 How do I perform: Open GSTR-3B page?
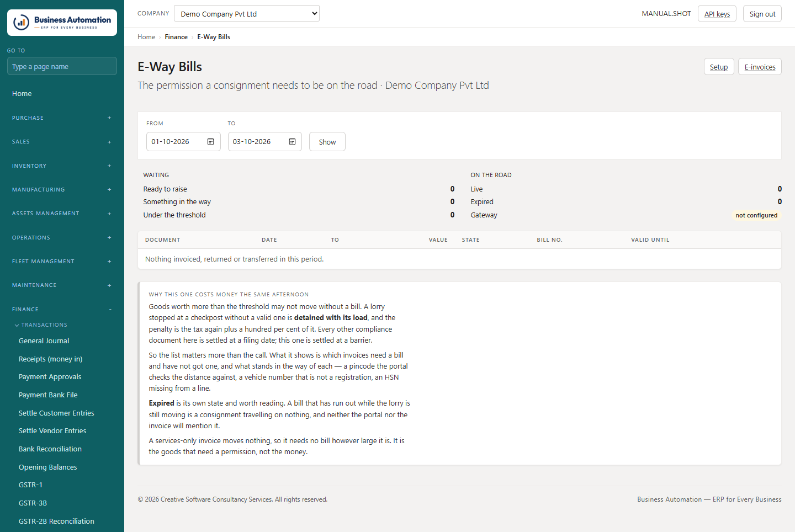pyautogui.click(x=33, y=503)
